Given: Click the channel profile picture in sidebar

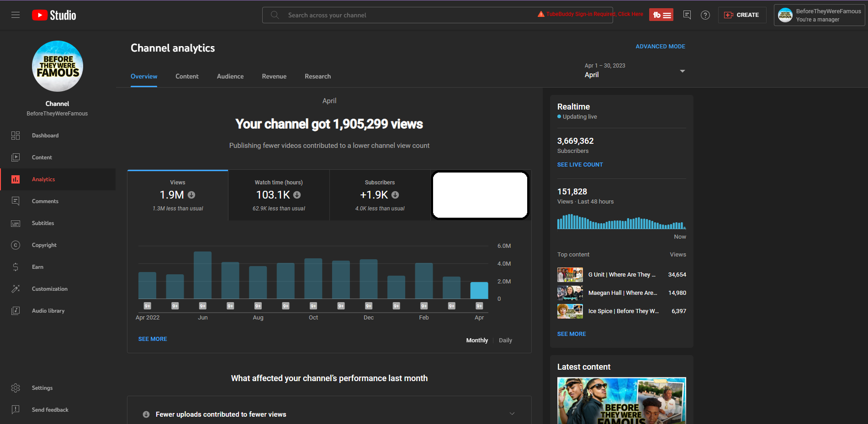Looking at the screenshot, I should click(x=58, y=66).
